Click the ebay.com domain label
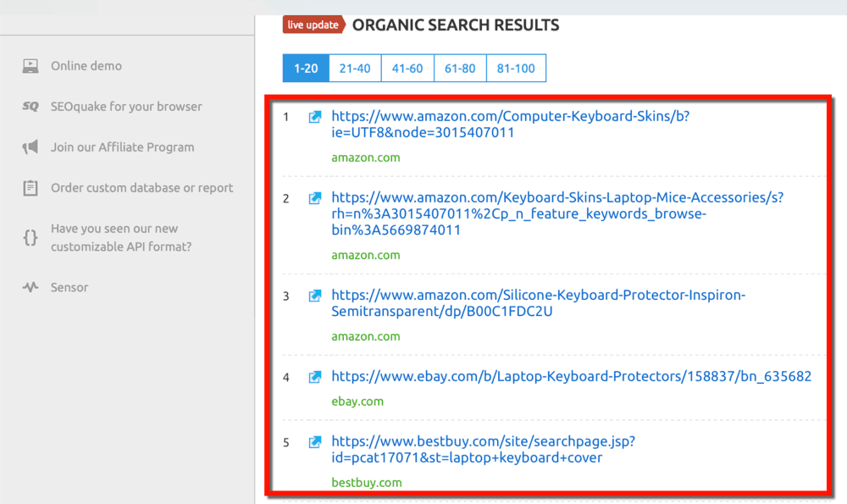This screenshot has height=504, width=847. (x=357, y=402)
